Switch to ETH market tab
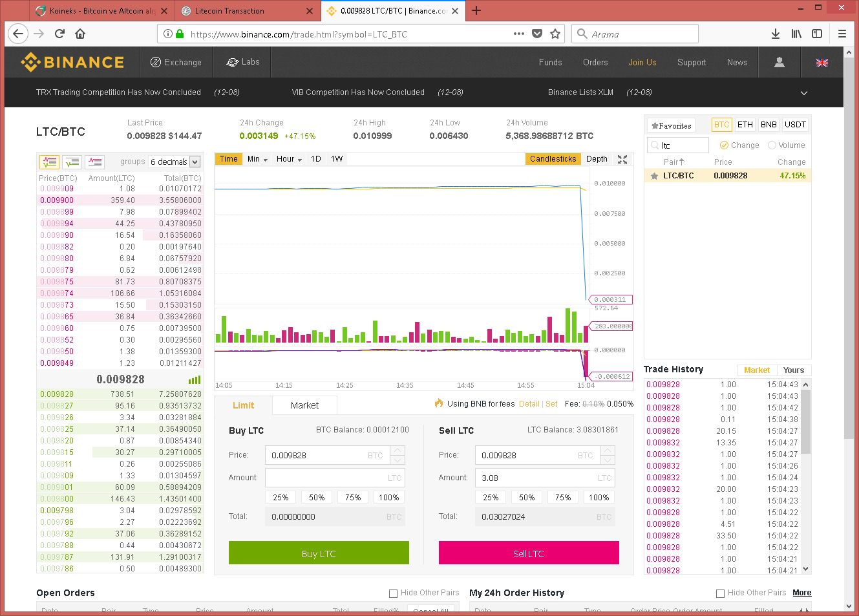The width and height of the screenshot is (859, 616). click(745, 125)
